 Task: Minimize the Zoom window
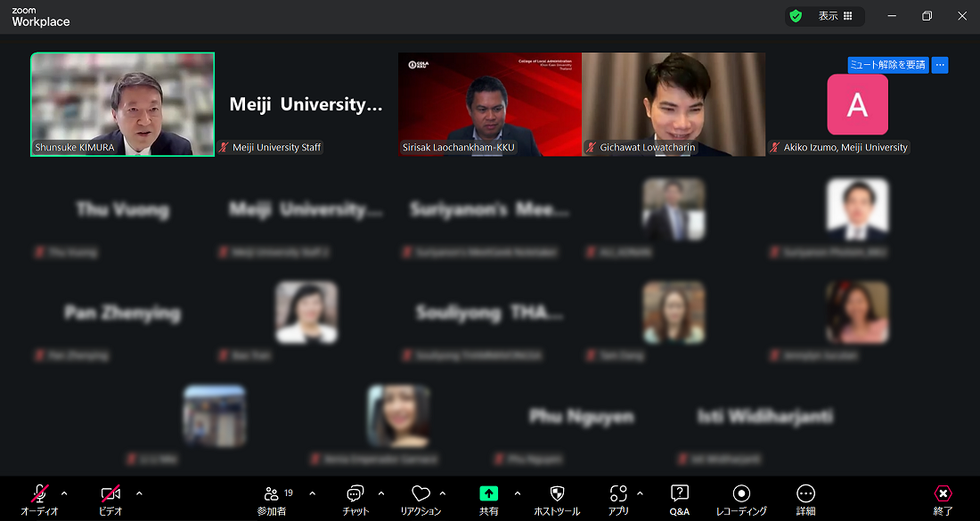tap(892, 16)
